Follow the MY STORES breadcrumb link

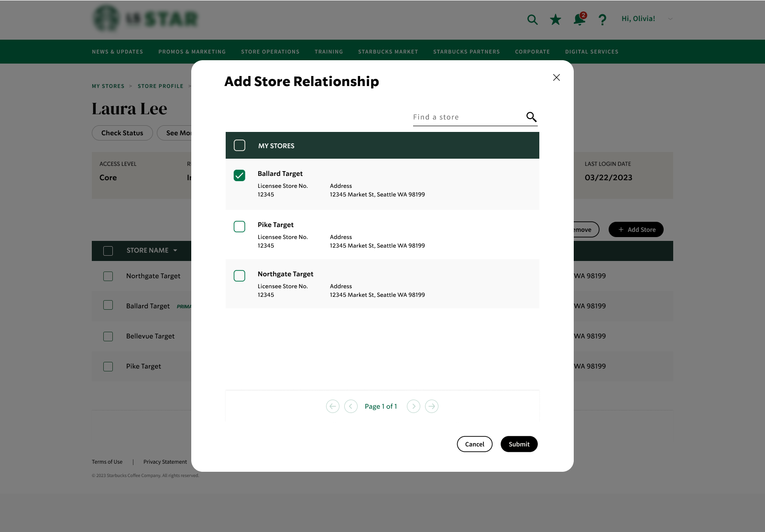click(x=108, y=86)
